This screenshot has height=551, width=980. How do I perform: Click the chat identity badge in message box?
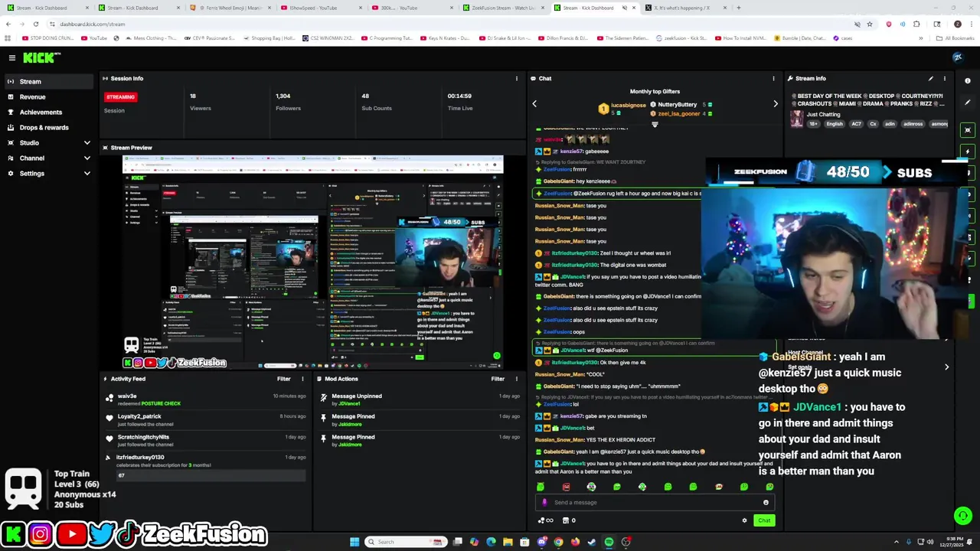pos(544,503)
